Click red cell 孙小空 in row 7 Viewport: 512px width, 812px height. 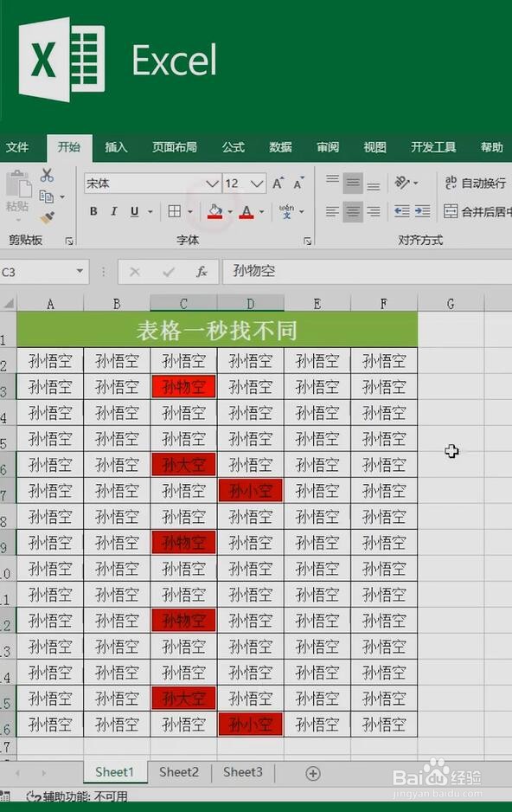click(250, 491)
